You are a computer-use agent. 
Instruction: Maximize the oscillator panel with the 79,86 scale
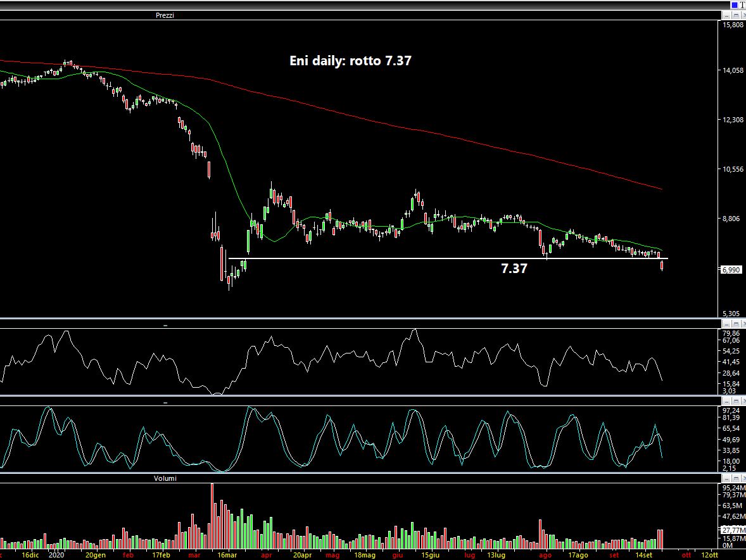pos(735,324)
